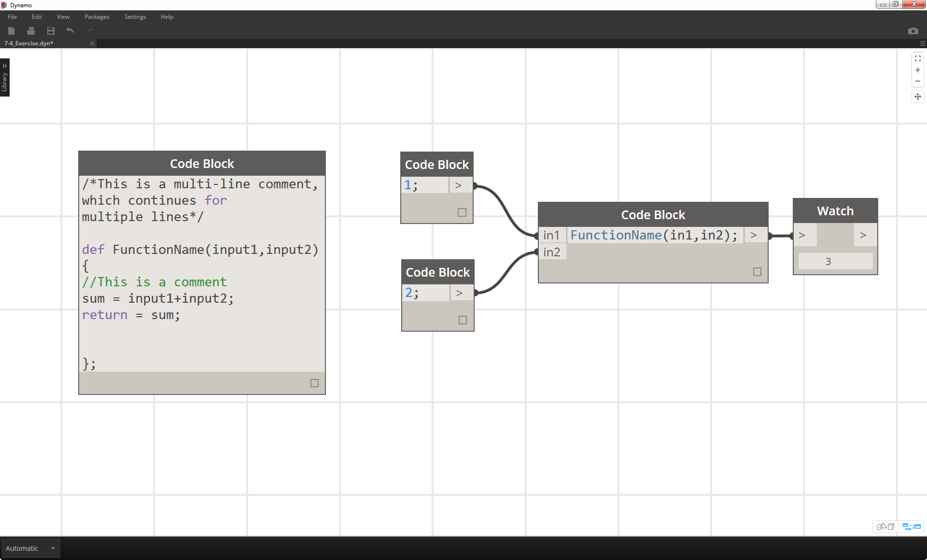Image resolution: width=927 pixels, height=560 pixels.
Task: Click the zoom in plus icon
Action: click(x=917, y=70)
